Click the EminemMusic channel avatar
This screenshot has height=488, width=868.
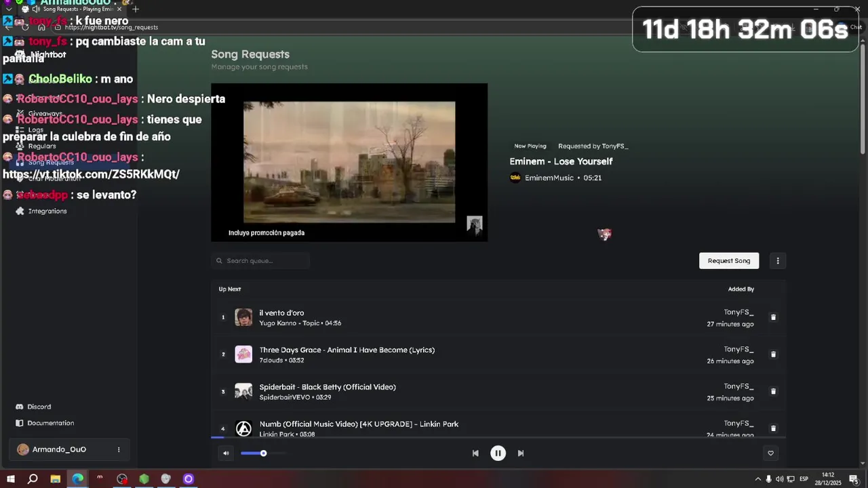515,178
